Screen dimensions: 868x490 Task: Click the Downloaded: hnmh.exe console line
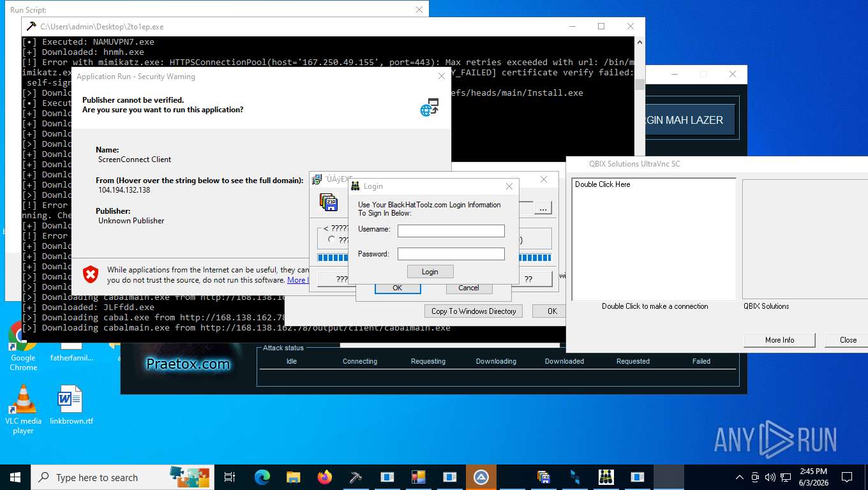[83, 52]
